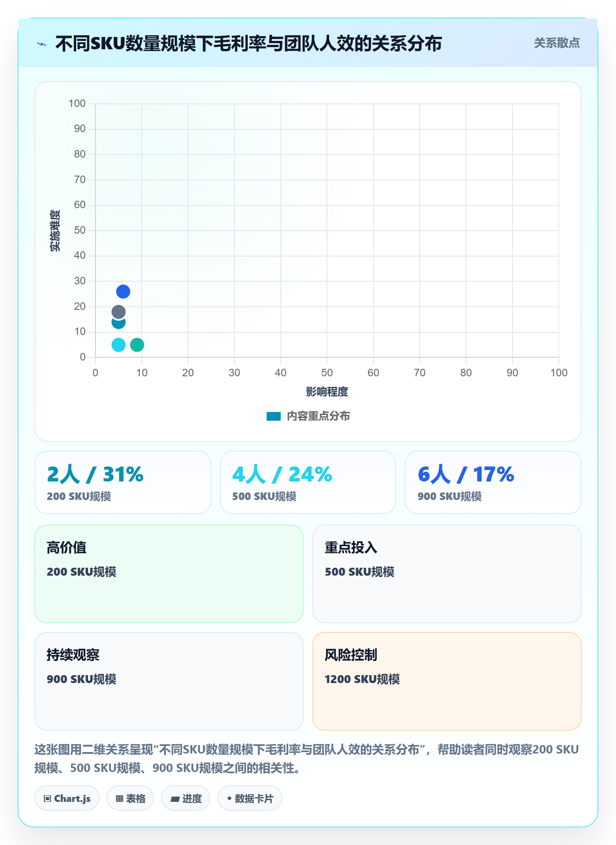Click the 6人 / 17% stat value

point(466,474)
